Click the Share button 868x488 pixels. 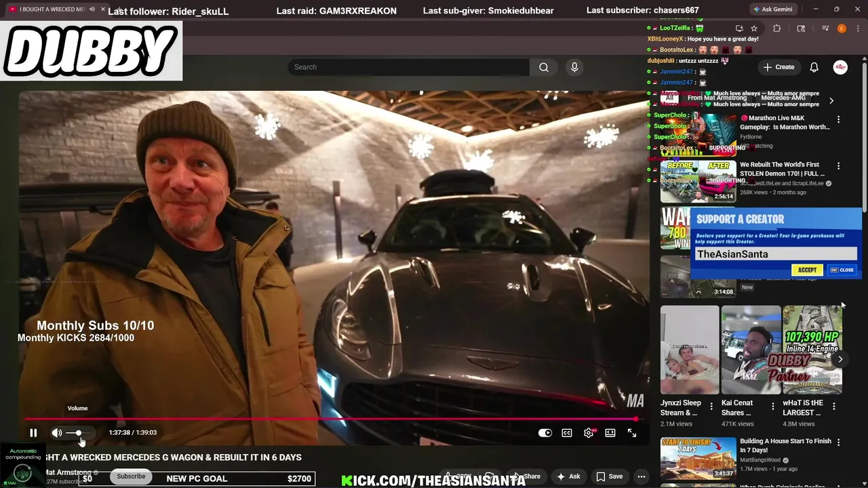point(527,476)
